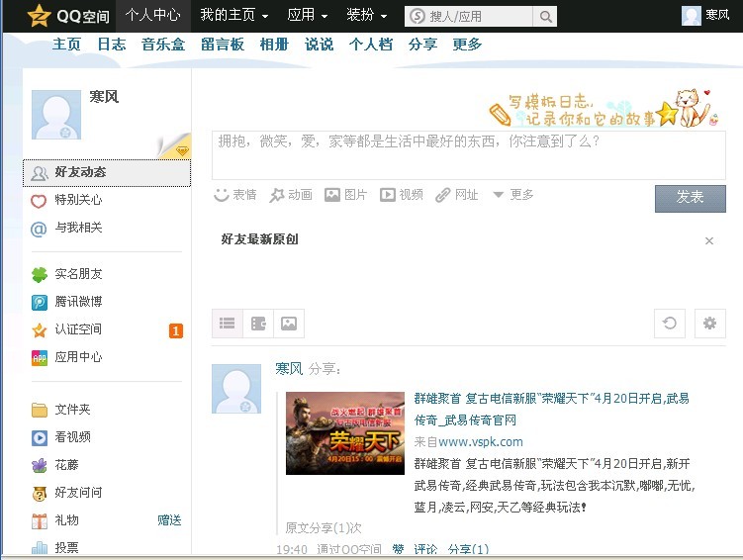Open 分享 navigation link
This screenshot has height=560, width=743.
[x=422, y=45]
